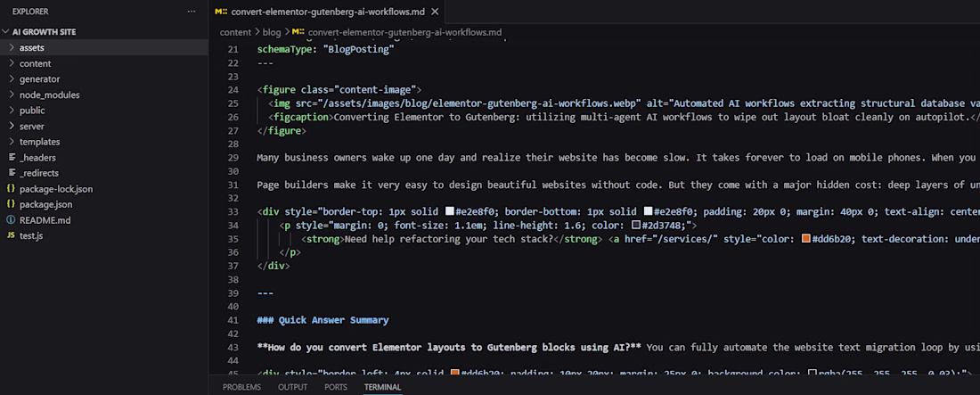Click the bold 'How do you convert Elementor layouts' text
The image size is (980, 395).
click(x=450, y=348)
